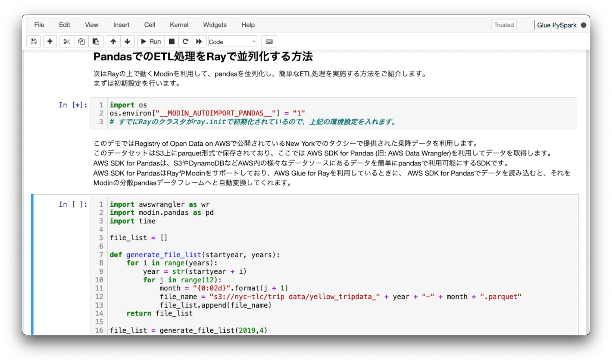Paste cells below icon
Screen dimensions: 612x364
pyautogui.click(x=96, y=41)
